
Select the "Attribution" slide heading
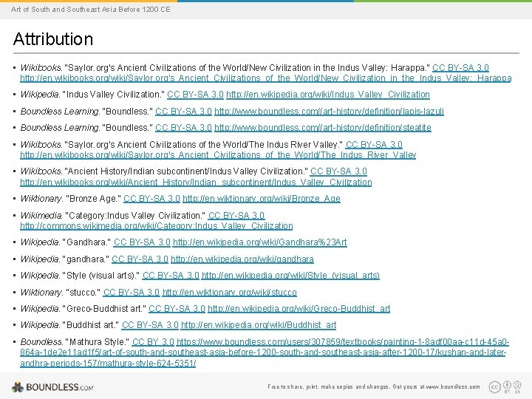(53, 38)
